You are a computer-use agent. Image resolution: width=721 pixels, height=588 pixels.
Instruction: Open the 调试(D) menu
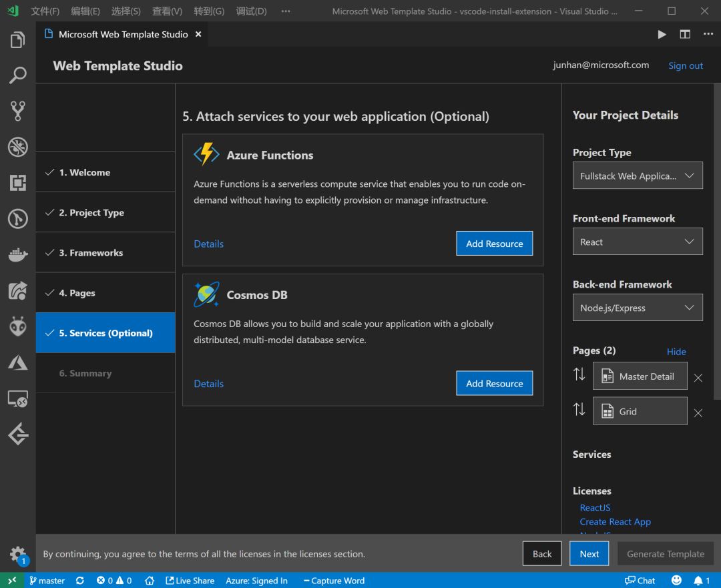[x=251, y=11]
